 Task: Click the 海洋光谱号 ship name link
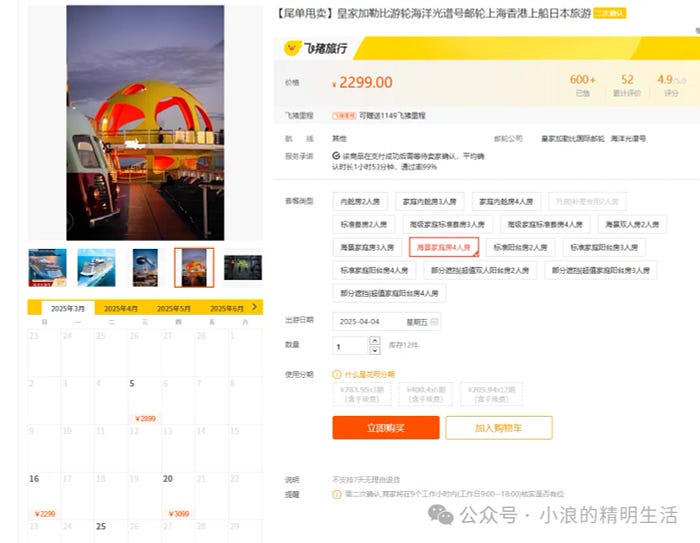628,138
